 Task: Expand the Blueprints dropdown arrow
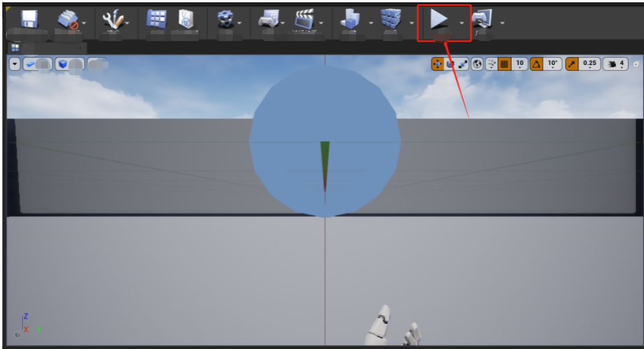[x=282, y=23]
